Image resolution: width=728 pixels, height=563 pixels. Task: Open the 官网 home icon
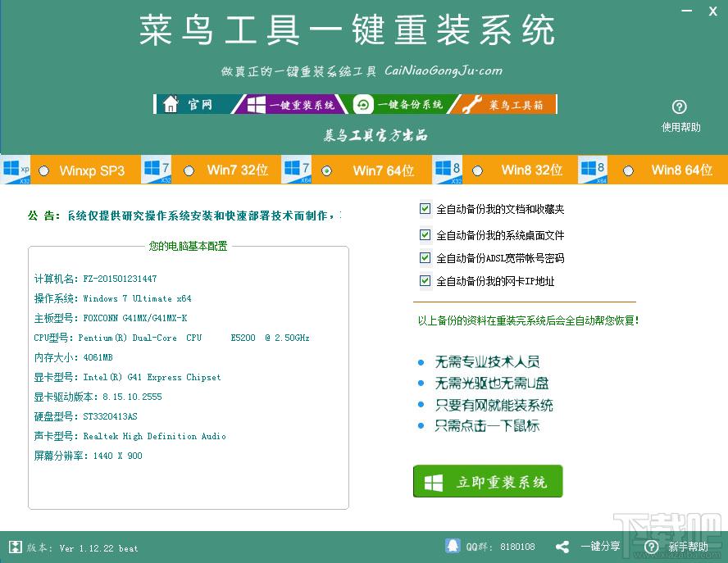click(x=171, y=104)
